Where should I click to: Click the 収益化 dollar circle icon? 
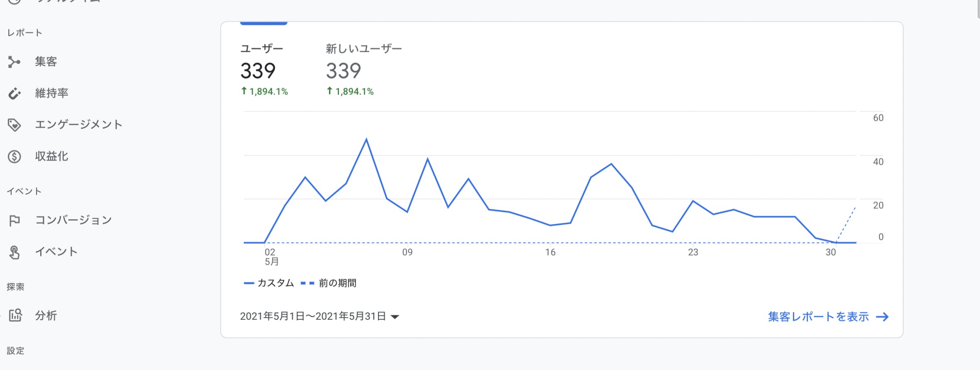point(14,156)
